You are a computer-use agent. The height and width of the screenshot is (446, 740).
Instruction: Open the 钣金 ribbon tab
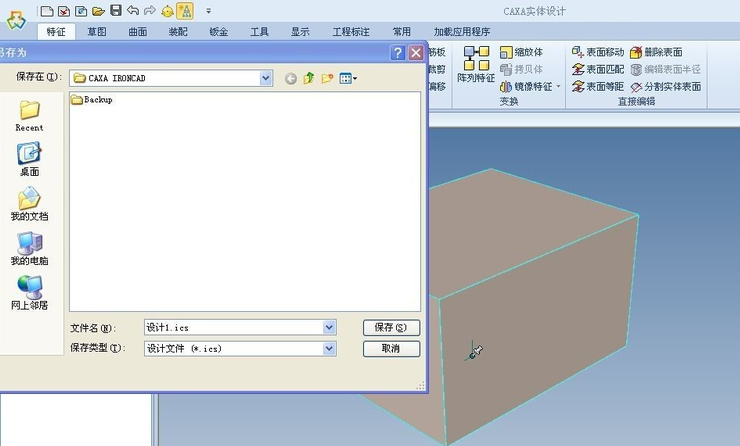pos(219,32)
